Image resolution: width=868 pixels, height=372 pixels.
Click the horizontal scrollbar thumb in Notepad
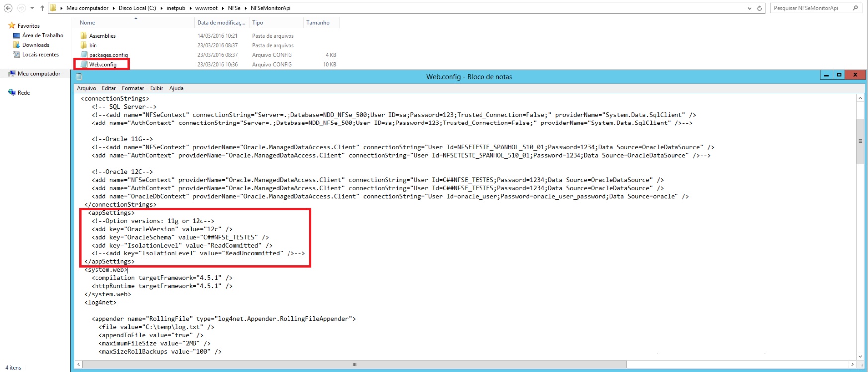click(355, 364)
